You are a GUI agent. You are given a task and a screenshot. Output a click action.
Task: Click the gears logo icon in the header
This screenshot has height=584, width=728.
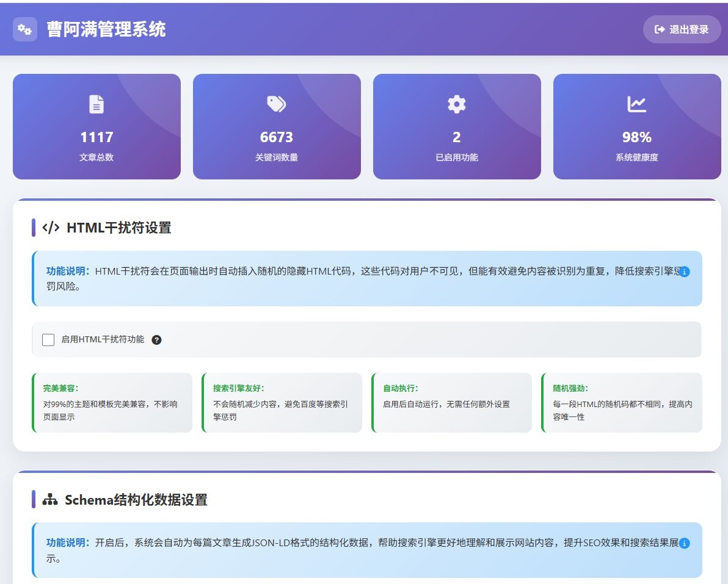(x=24, y=29)
